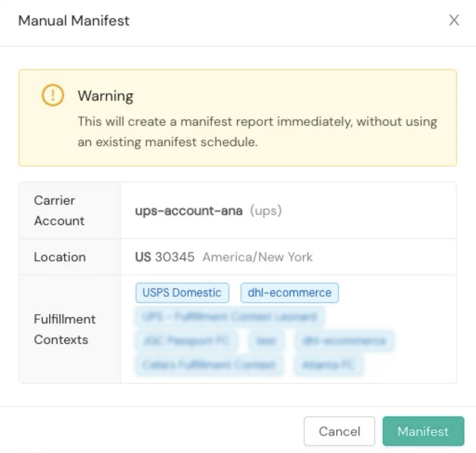Screen dimensions: 476x453
Task: Click the orange warning exclamation icon
Action: 53,95
